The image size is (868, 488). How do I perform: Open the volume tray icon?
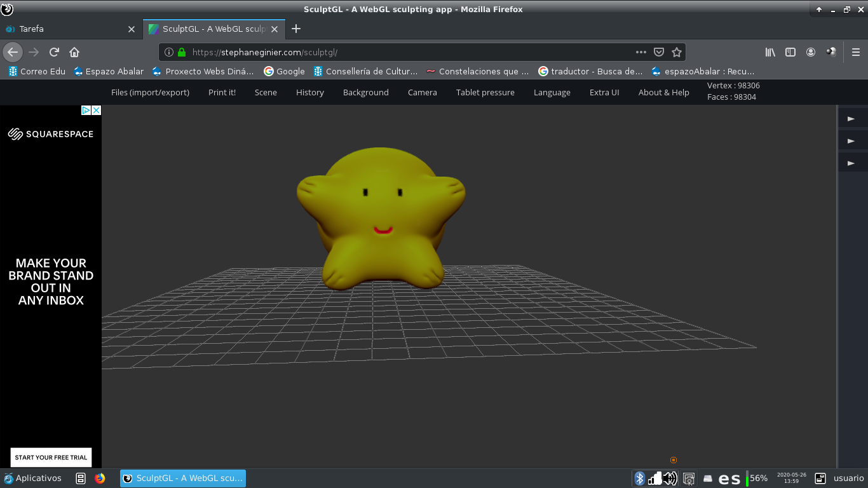670,478
